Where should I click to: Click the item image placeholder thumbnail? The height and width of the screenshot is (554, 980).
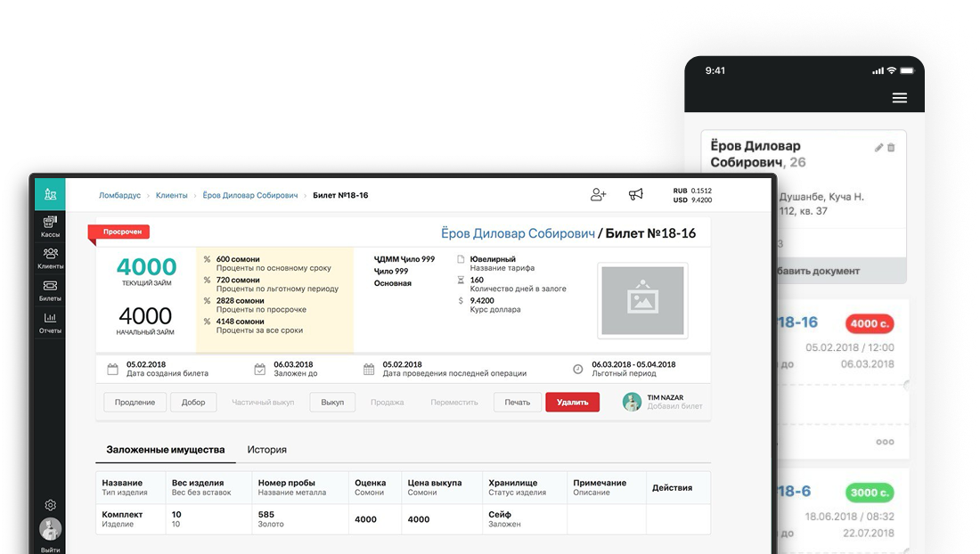[642, 302]
